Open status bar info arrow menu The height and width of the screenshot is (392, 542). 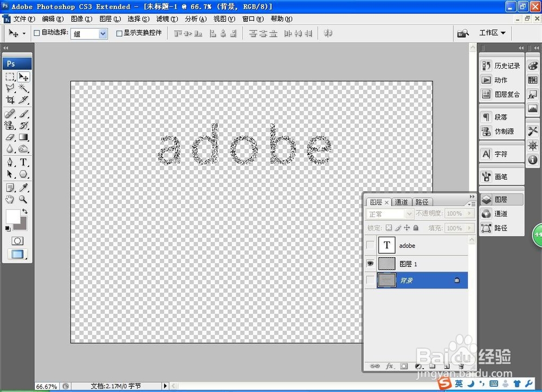[x=165, y=386]
